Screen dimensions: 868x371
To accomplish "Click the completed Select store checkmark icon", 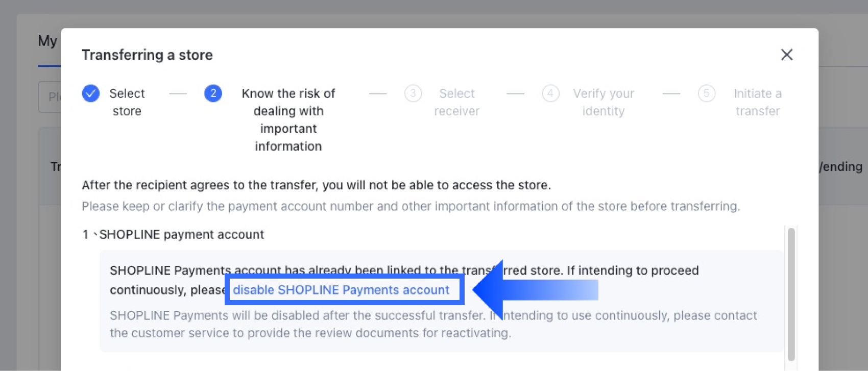I will click(91, 93).
